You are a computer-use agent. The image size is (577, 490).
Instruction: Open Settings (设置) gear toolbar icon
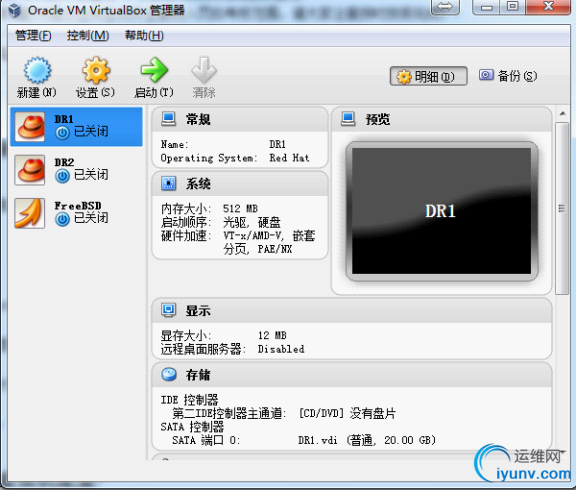pyautogui.click(x=96, y=70)
